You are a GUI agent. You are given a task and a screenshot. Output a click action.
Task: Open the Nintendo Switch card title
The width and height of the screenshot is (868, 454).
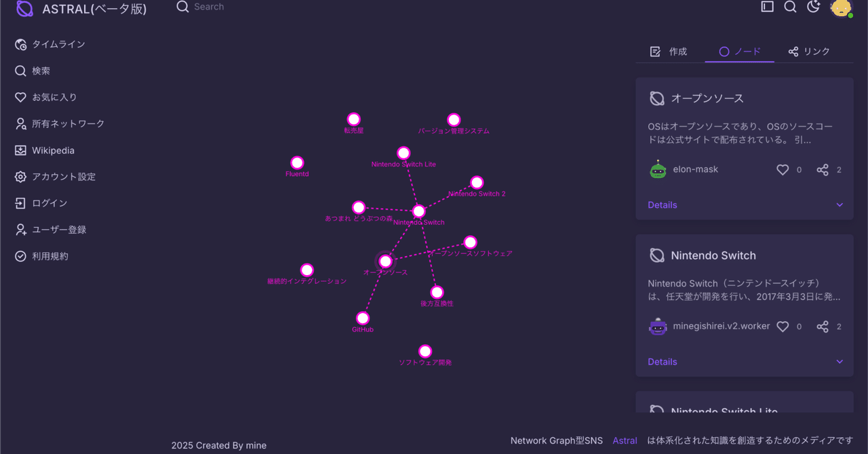coord(713,255)
